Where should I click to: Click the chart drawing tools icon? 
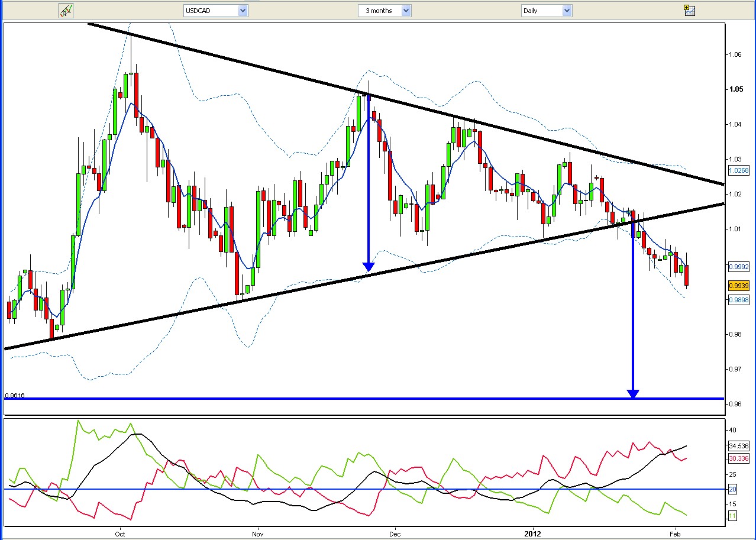click(x=66, y=10)
